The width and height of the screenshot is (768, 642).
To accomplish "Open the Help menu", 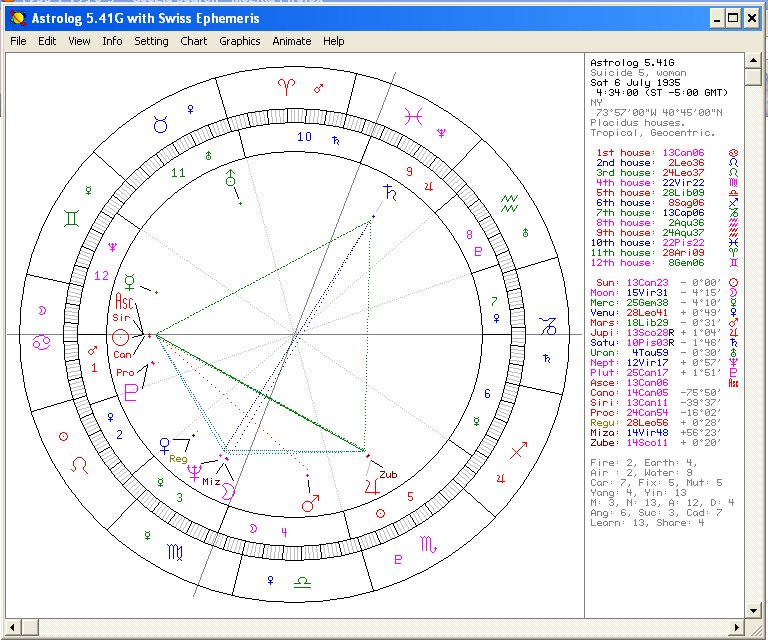I will (x=334, y=41).
